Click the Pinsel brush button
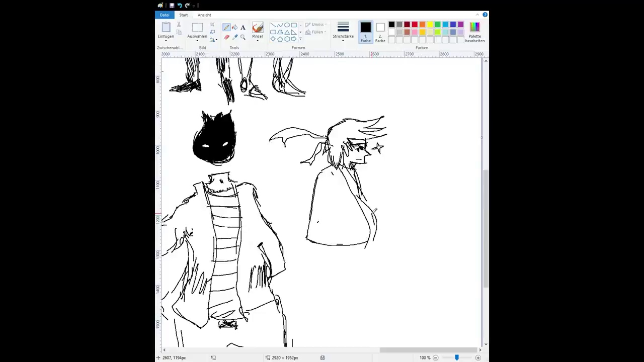 coord(258,27)
